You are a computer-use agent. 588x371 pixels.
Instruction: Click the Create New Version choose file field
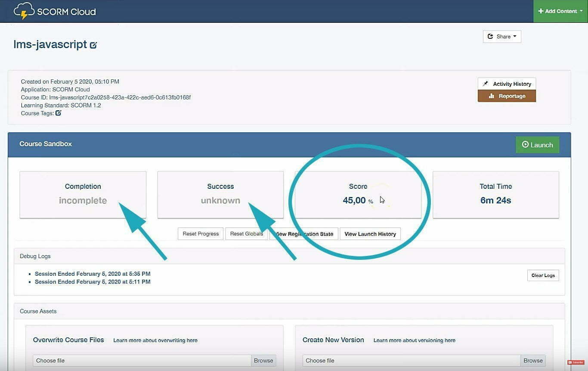pos(412,361)
